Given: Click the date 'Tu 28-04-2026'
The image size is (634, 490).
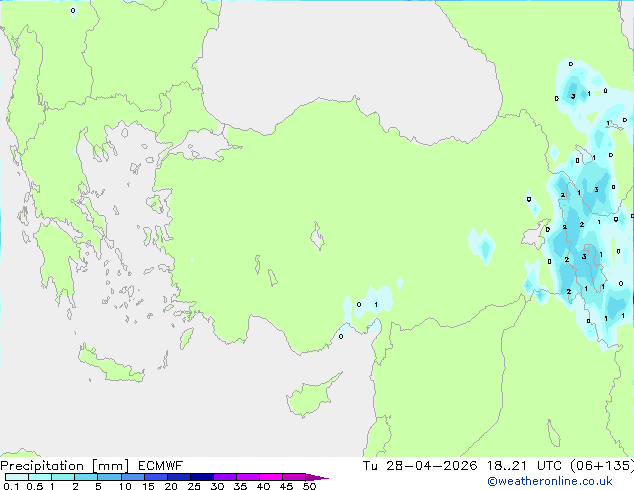Looking at the screenshot, I should point(420,466).
